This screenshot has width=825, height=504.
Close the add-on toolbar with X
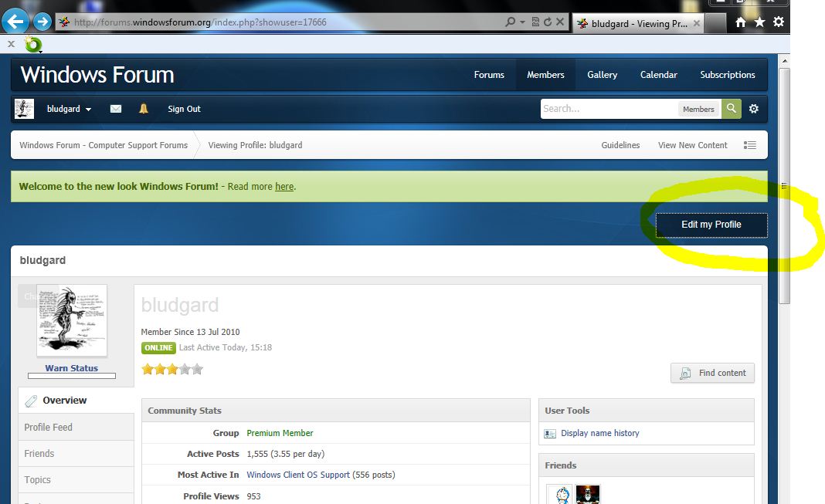[11, 44]
